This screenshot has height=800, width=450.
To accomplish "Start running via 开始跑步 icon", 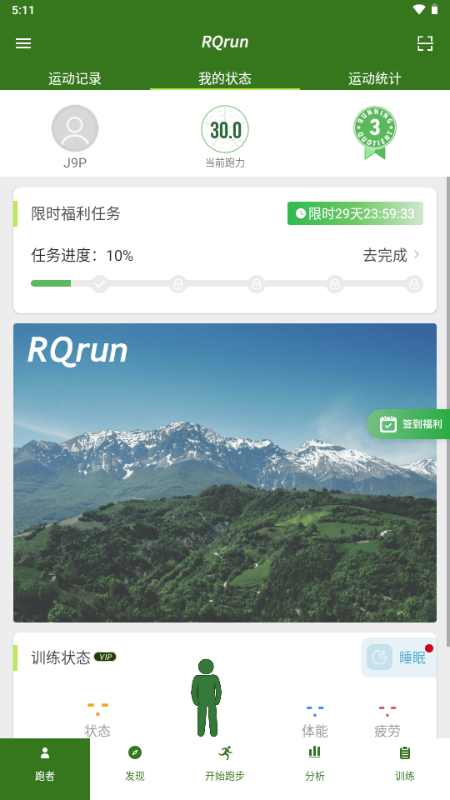I will click(x=225, y=753).
